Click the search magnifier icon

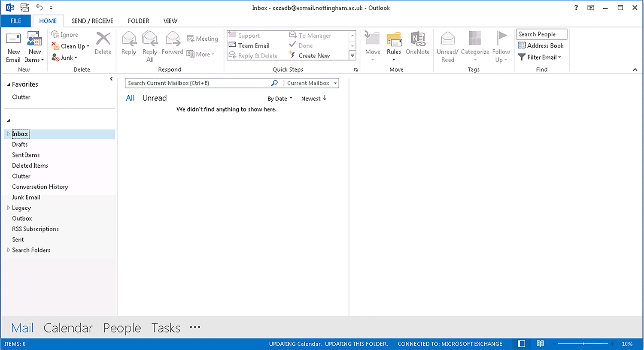274,83
